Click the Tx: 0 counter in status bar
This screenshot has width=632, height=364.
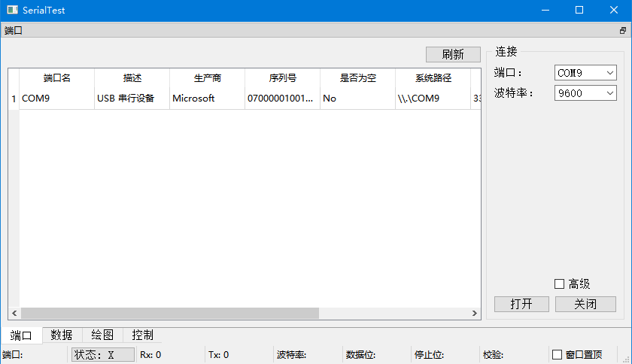[218, 355]
